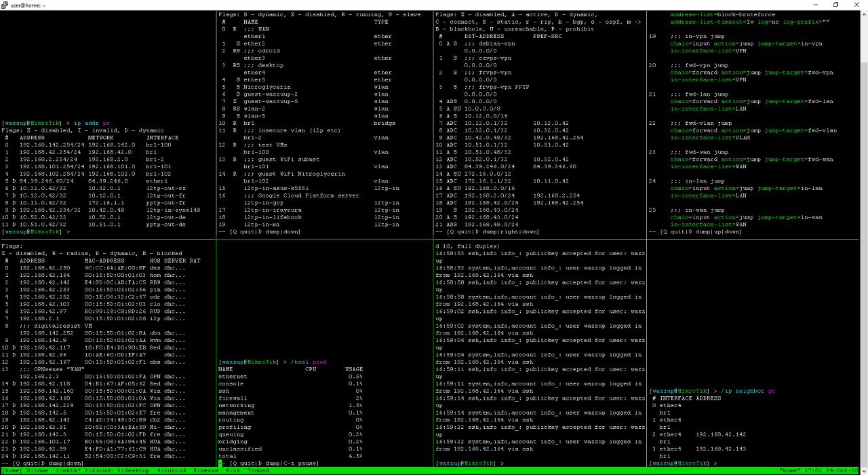Click MAC address 4C:CC:6A:AE:00:8F in leases
This screenshot has width=868, height=475.
coord(115,268)
